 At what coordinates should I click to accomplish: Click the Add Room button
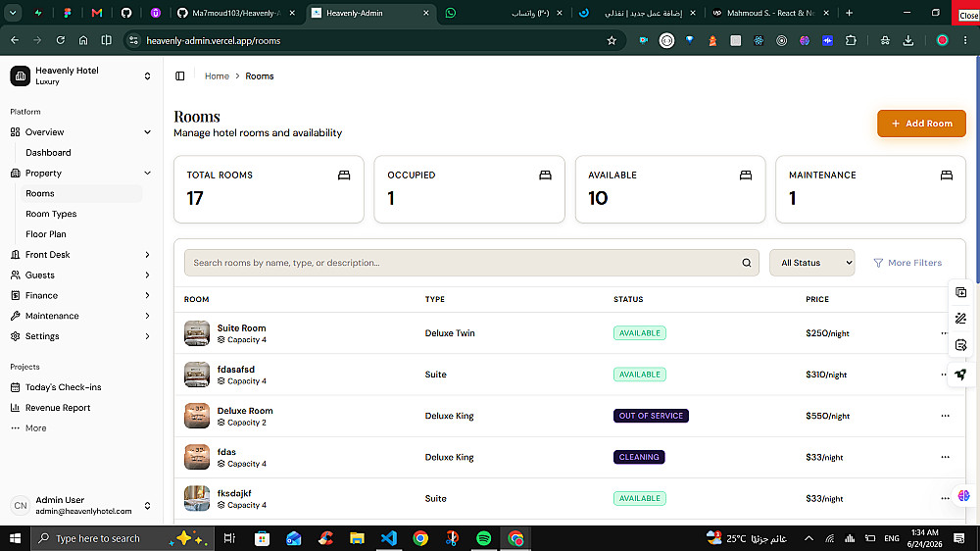pos(921,124)
